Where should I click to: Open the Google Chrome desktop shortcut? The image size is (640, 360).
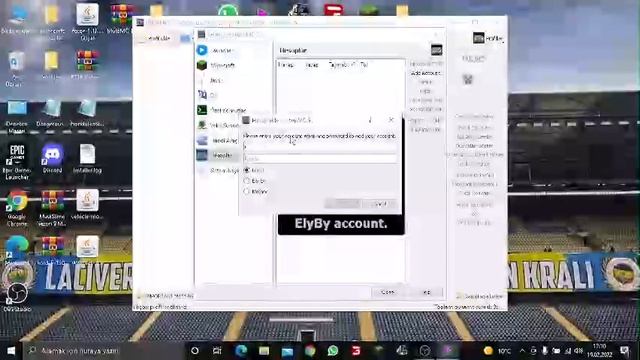coord(17,209)
